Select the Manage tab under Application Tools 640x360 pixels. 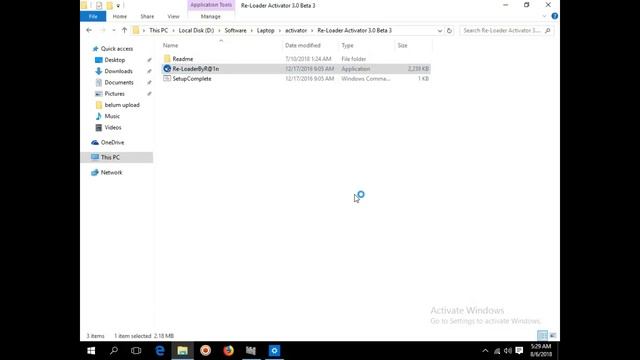click(211, 16)
